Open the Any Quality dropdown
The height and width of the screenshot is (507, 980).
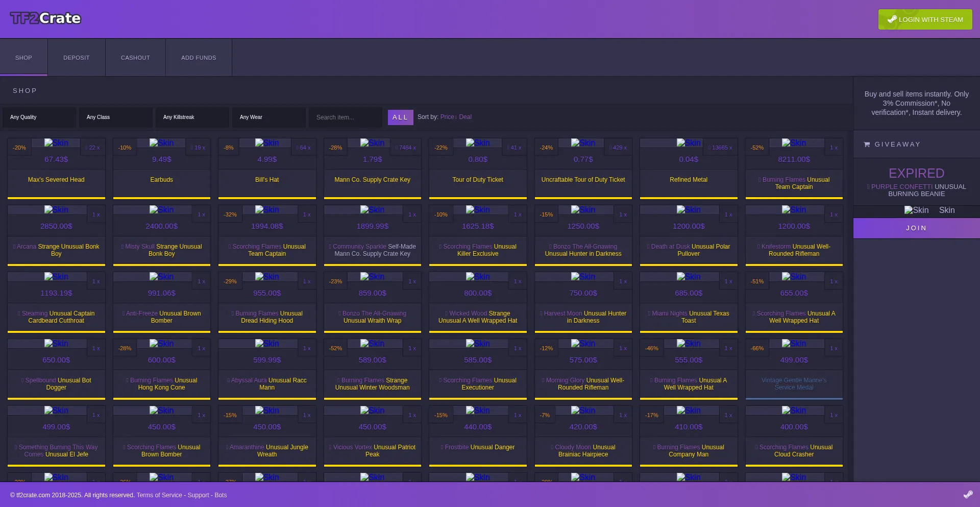(x=39, y=117)
